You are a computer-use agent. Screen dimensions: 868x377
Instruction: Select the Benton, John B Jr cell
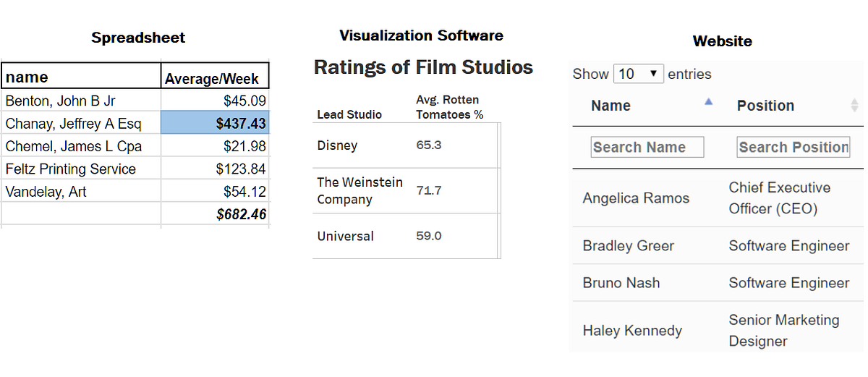pyautogui.click(x=81, y=101)
